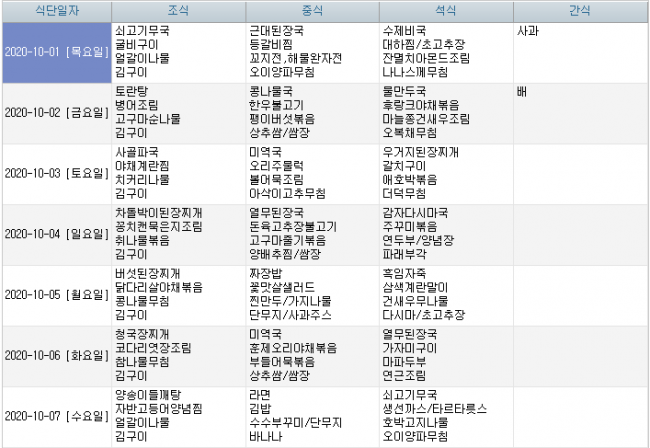Image resolution: width=650 pixels, height=448 pixels.
Task: Click the lunch cell starting with 라면
Action: [x=312, y=416]
